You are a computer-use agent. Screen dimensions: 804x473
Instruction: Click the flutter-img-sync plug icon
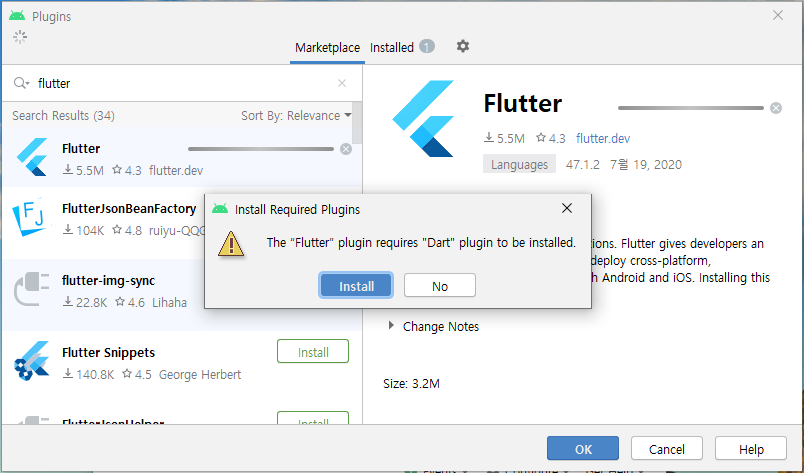(31, 289)
